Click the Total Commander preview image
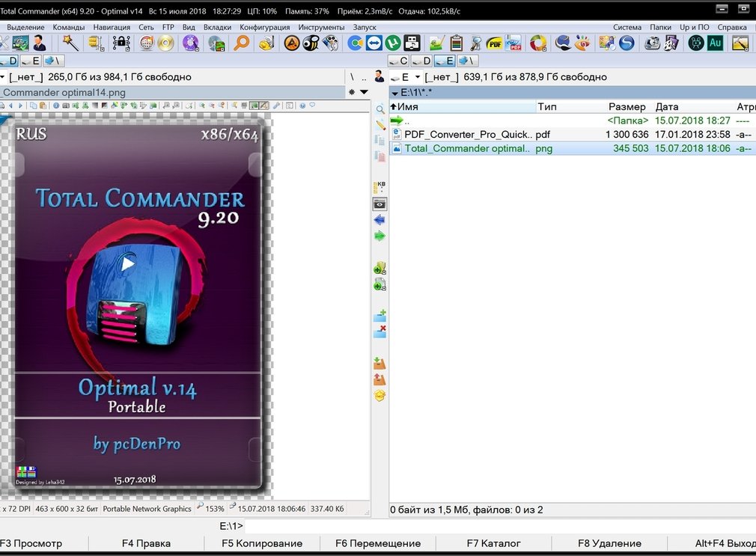Screen dimensions: 756x556 click(x=138, y=304)
